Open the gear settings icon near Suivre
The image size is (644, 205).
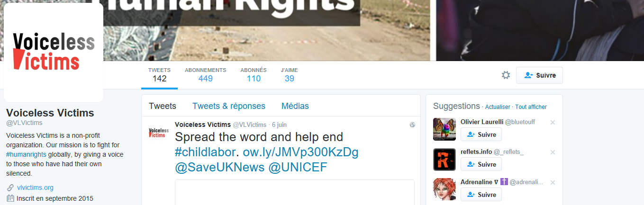(506, 75)
